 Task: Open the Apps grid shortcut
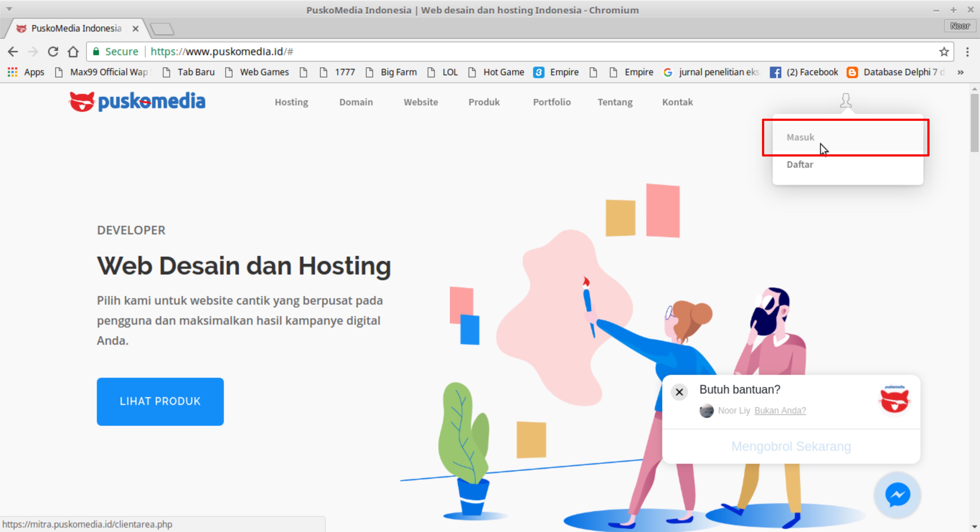(26, 72)
